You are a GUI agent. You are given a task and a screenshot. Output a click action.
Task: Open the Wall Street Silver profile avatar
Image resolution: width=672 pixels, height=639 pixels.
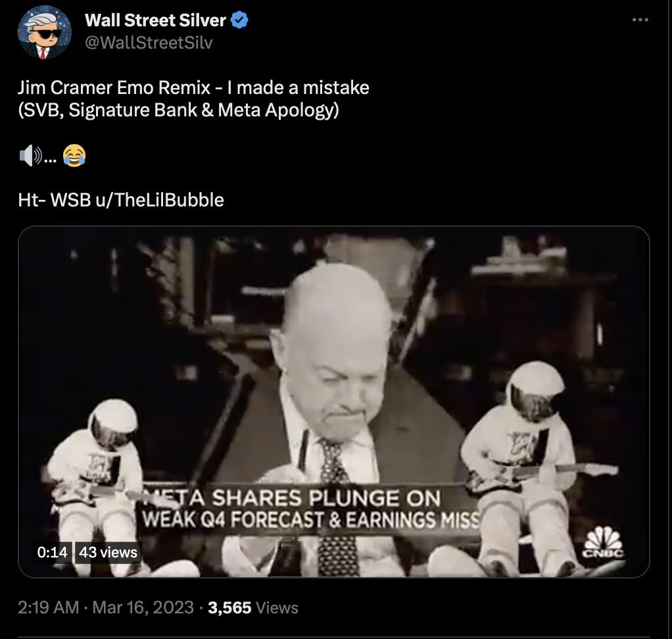44,32
